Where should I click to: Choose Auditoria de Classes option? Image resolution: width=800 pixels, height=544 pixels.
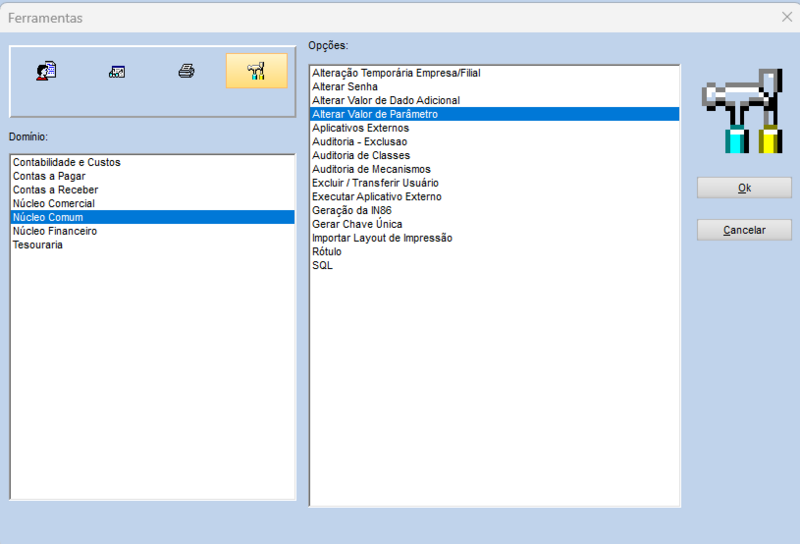tap(494, 156)
